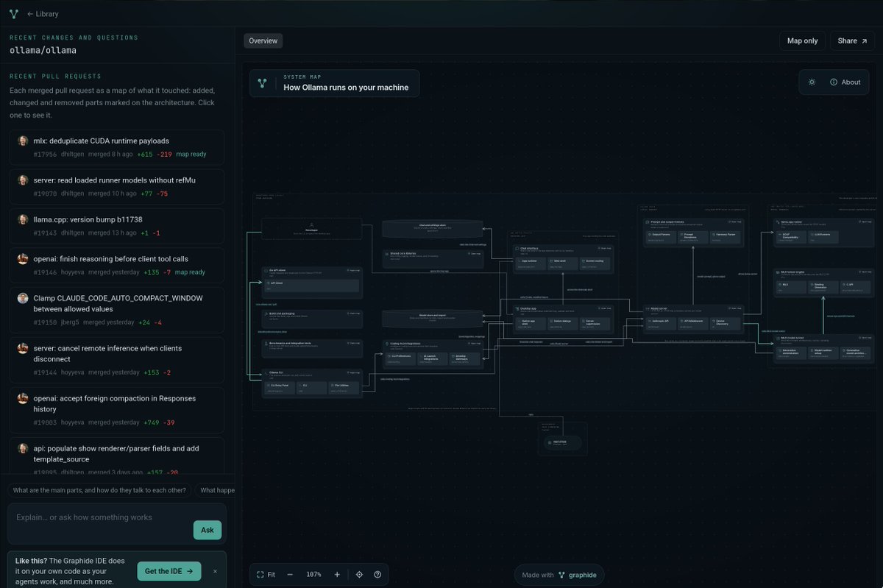
Task: Open PR 'openai: finish reasoning before client tool calls'
Action: (x=117, y=265)
